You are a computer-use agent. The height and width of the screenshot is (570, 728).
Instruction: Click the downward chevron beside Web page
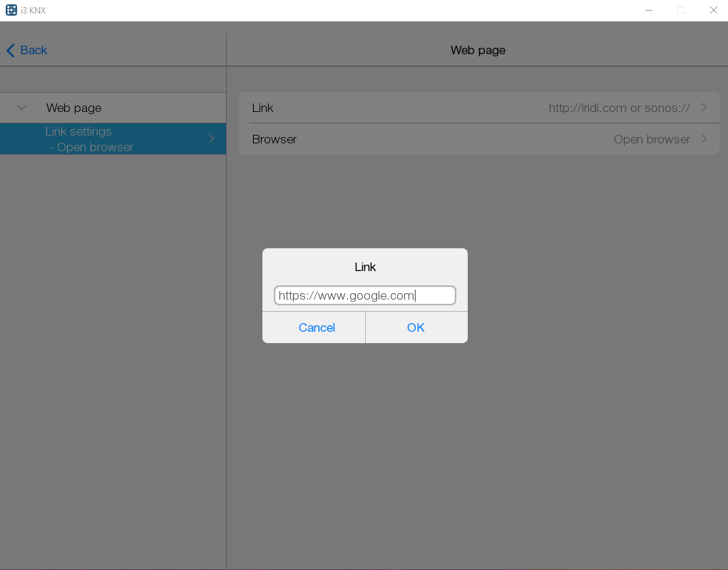pyautogui.click(x=21, y=108)
